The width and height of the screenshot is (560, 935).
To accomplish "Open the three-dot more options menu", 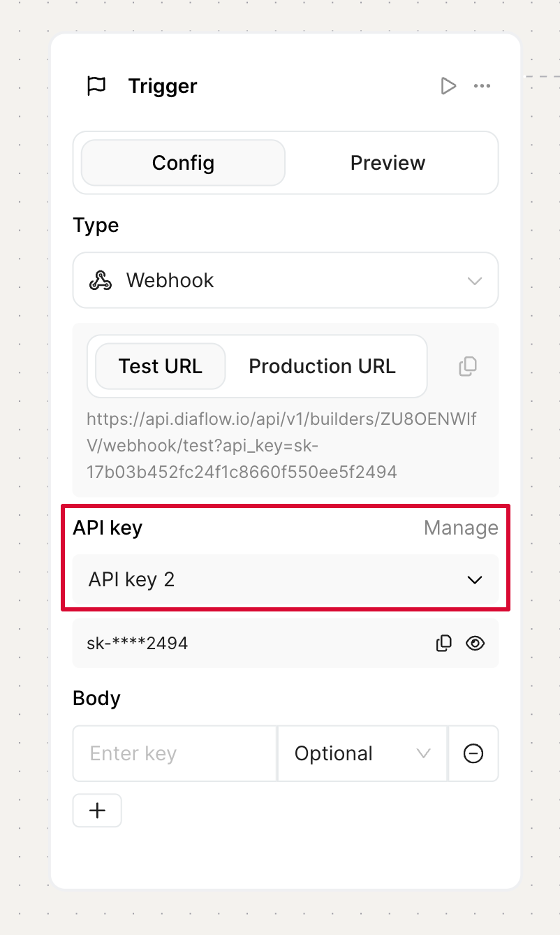I will pyautogui.click(x=482, y=86).
